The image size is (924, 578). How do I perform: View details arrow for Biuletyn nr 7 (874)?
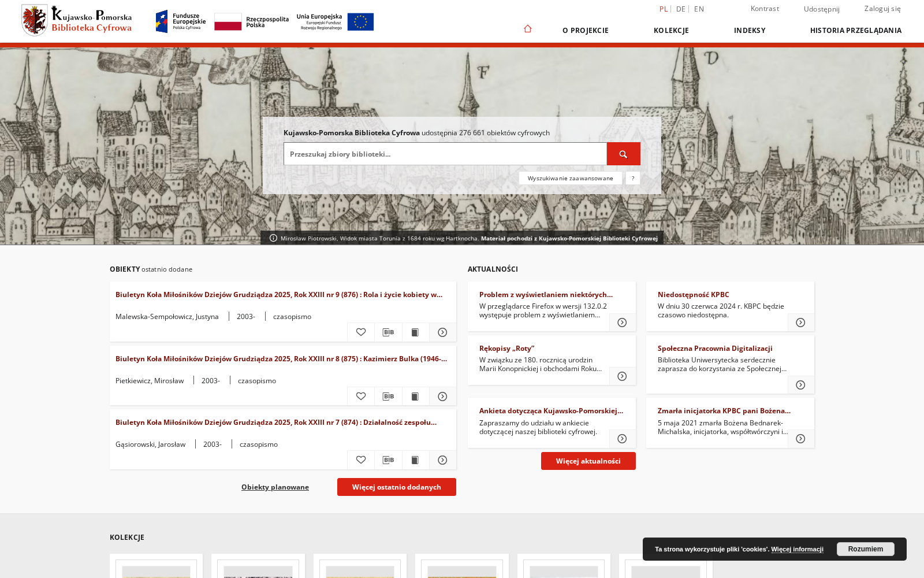[x=442, y=460]
